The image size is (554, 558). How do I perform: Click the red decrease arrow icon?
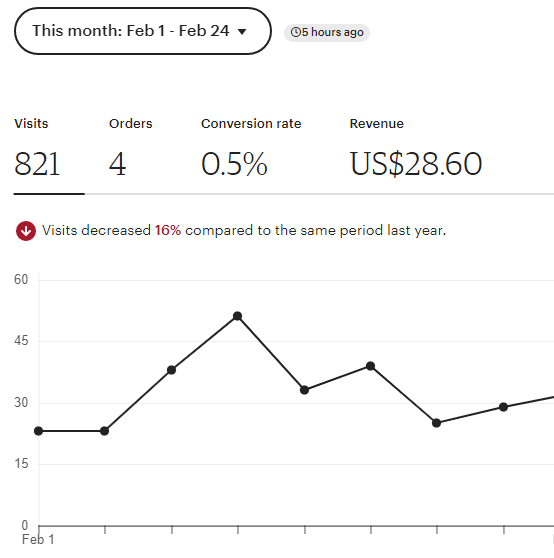click(26, 231)
